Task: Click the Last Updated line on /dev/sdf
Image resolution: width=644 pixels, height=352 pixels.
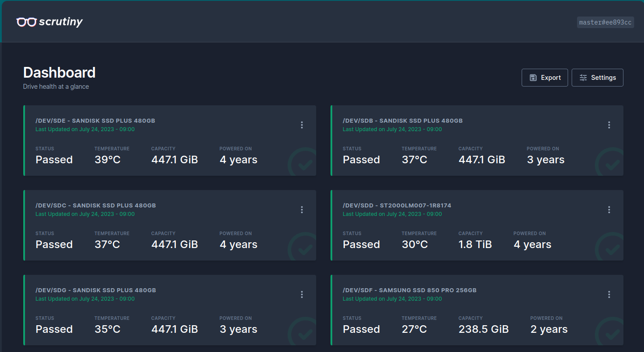Action: (x=393, y=299)
